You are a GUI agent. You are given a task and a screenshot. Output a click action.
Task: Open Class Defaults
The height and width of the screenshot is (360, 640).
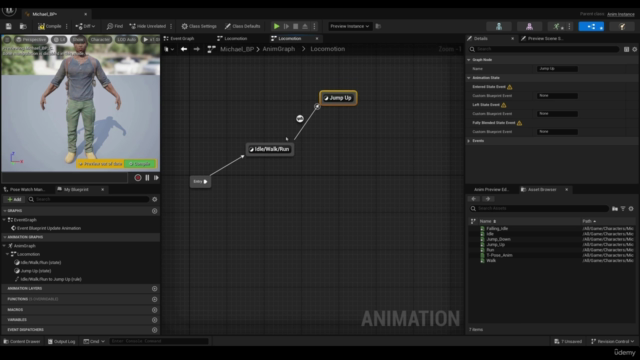242,26
